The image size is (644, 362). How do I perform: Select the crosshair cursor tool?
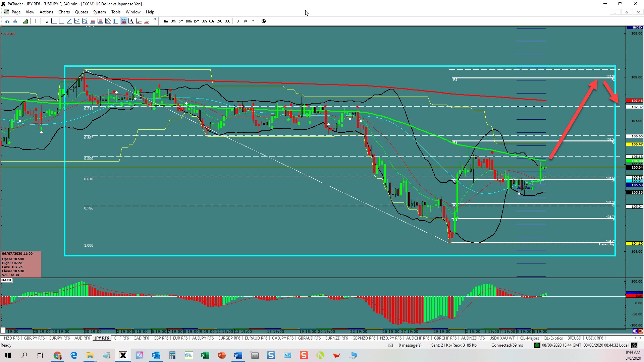click(36, 21)
